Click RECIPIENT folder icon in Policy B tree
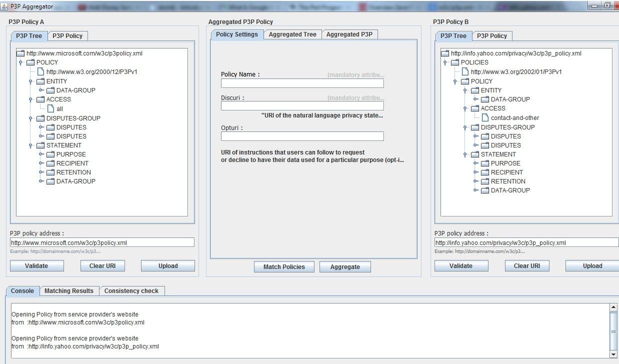The height and width of the screenshot is (364, 619). pos(485,172)
